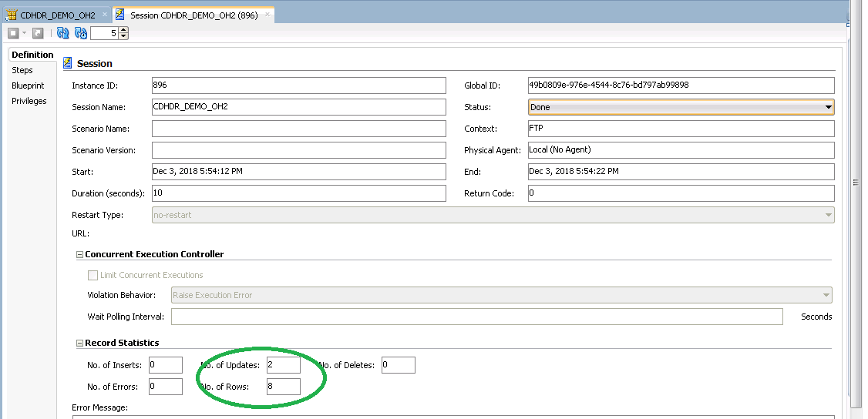Screen dimensions: 868x419
Task: Open the Steps side tab
Action: point(22,70)
